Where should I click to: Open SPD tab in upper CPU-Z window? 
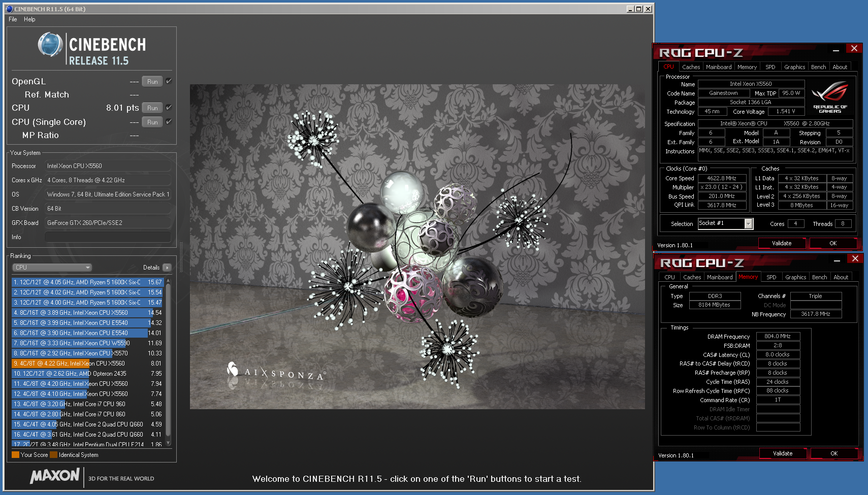[770, 67]
